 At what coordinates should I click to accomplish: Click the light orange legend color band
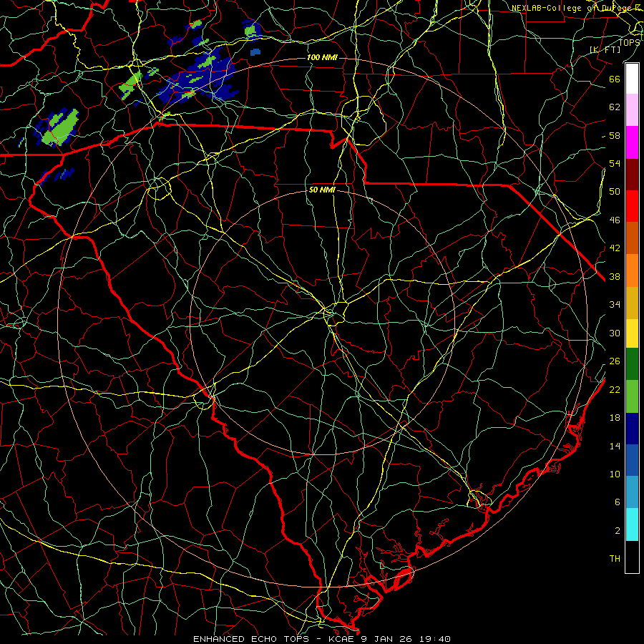coord(632,270)
